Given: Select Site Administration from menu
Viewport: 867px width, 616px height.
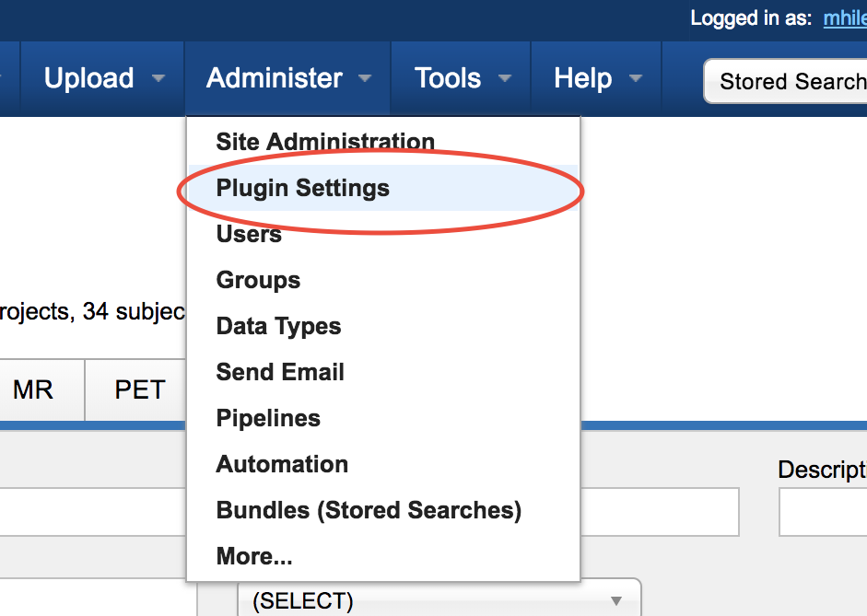Looking at the screenshot, I should click(325, 142).
